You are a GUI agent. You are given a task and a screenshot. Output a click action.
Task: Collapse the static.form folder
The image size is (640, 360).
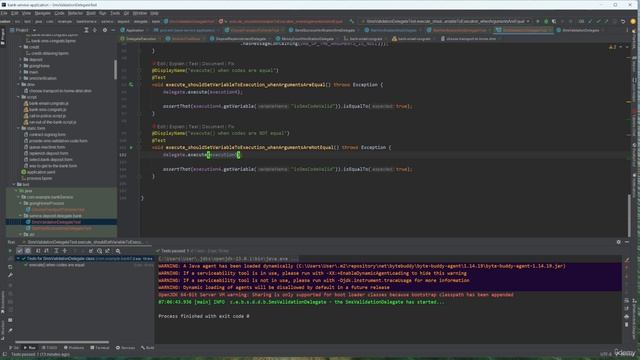tap(18, 128)
